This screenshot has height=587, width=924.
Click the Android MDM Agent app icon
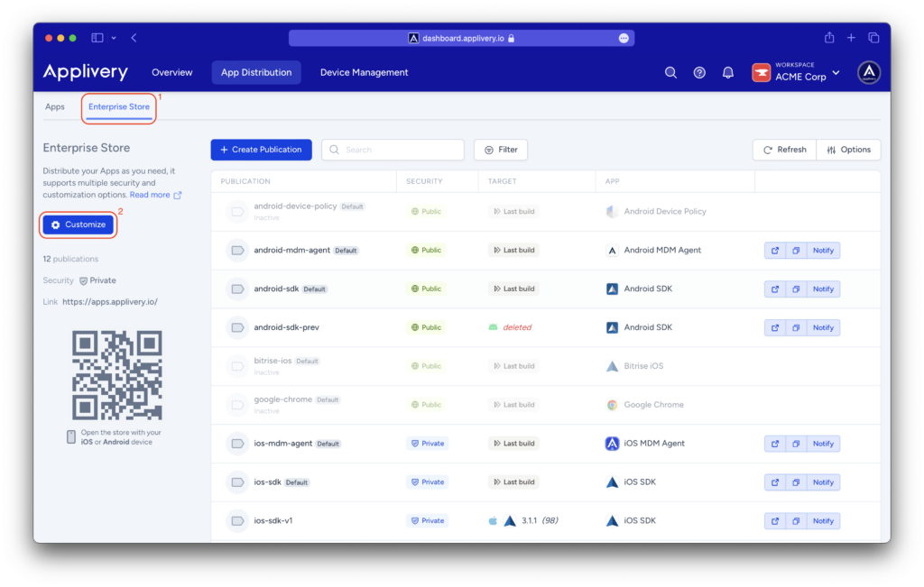point(613,251)
